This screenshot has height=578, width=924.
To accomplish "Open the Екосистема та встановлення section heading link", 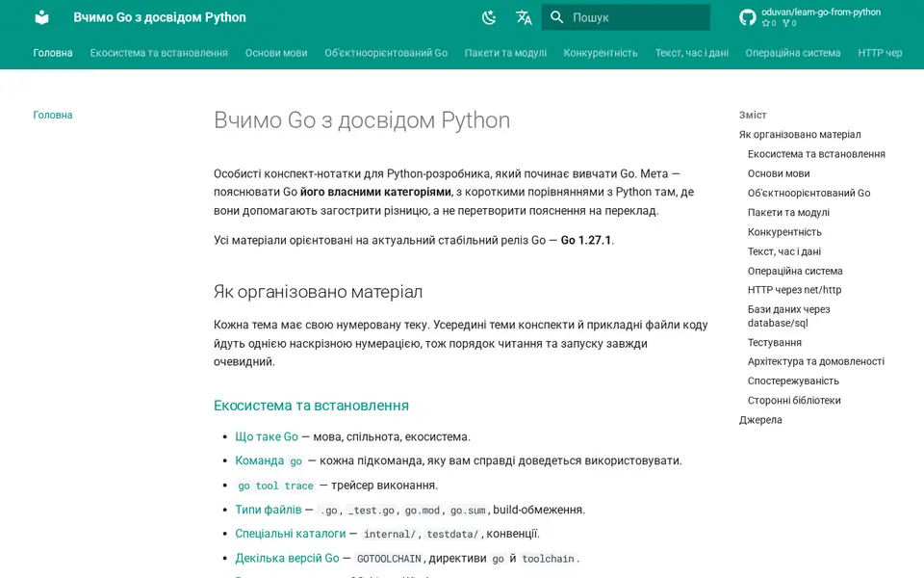I will (x=311, y=406).
